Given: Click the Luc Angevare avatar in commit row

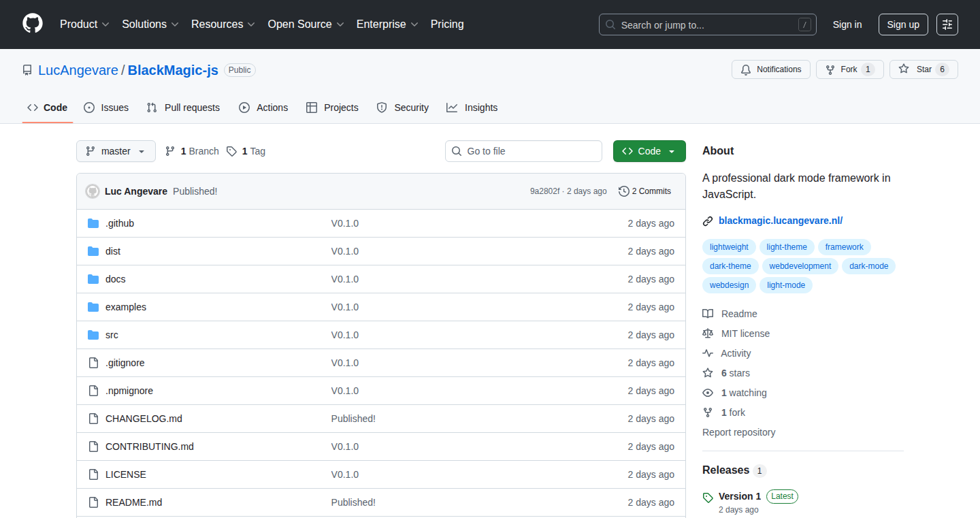Looking at the screenshot, I should pos(93,191).
